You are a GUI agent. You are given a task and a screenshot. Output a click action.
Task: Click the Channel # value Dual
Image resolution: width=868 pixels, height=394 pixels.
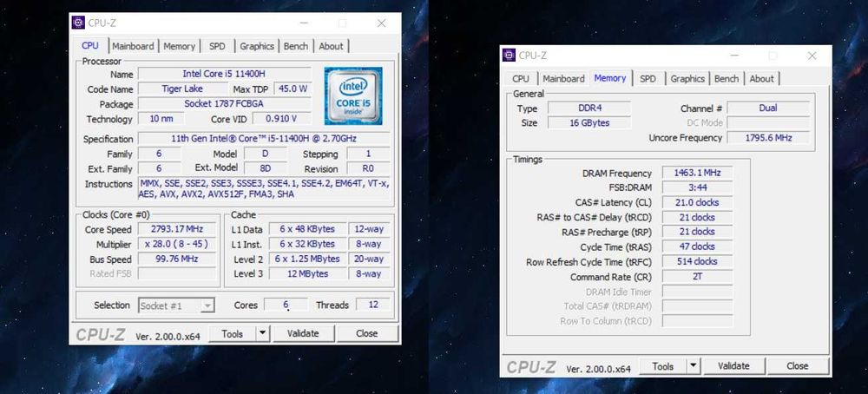[768, 108]
